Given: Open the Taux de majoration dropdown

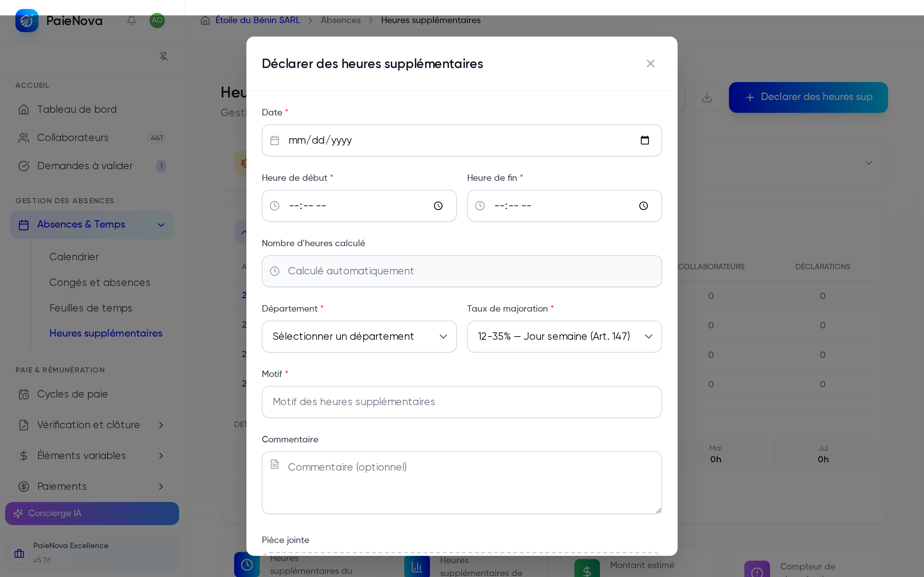Looking at the screenshot, I should (564, 337).
